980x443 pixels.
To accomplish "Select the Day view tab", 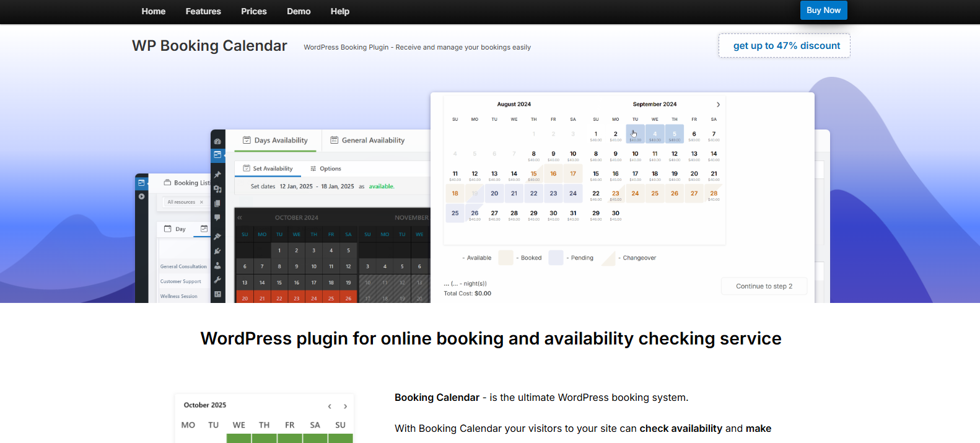I will tap(175, 229).
